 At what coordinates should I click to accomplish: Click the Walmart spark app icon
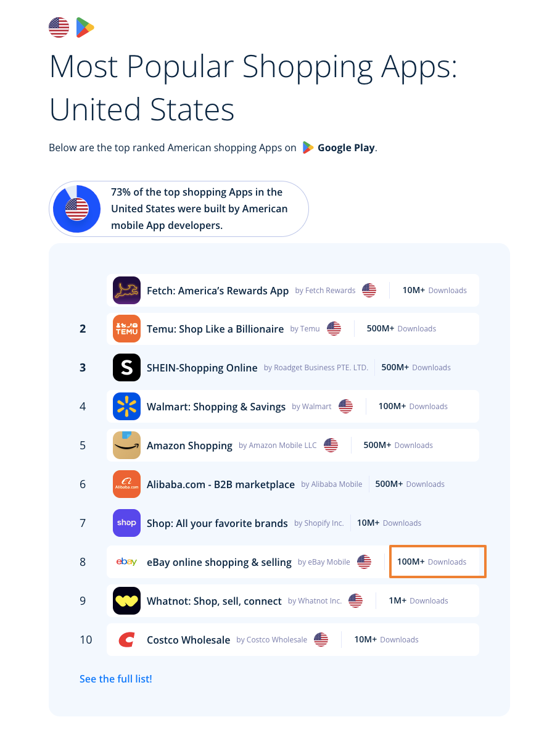(126, 407)
